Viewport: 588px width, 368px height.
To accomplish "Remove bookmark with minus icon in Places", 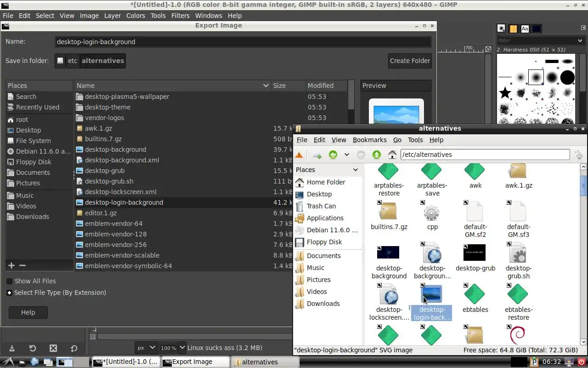I will (22, 265).
